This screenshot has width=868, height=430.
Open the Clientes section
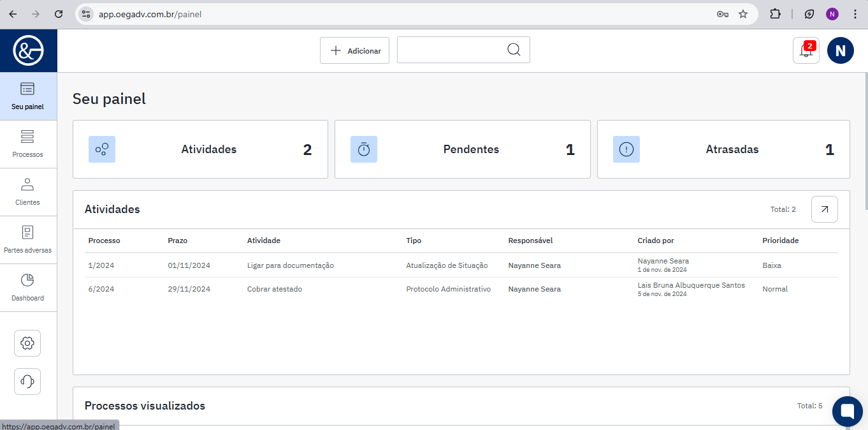coord(28,192)
